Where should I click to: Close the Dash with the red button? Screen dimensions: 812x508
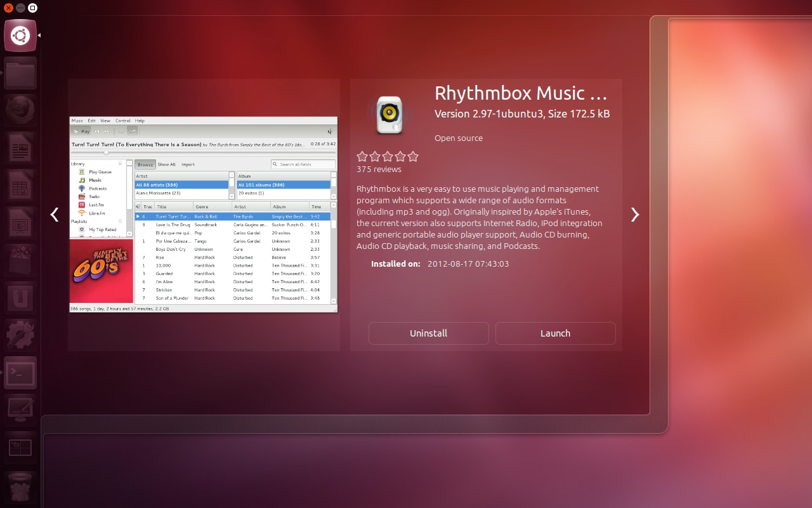coord(8,8)
